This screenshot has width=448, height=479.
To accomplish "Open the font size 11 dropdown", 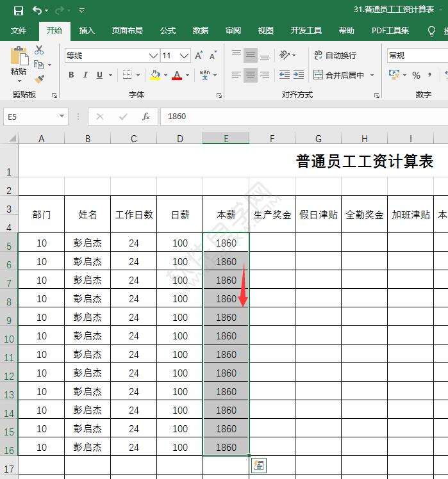I will 184,56.
